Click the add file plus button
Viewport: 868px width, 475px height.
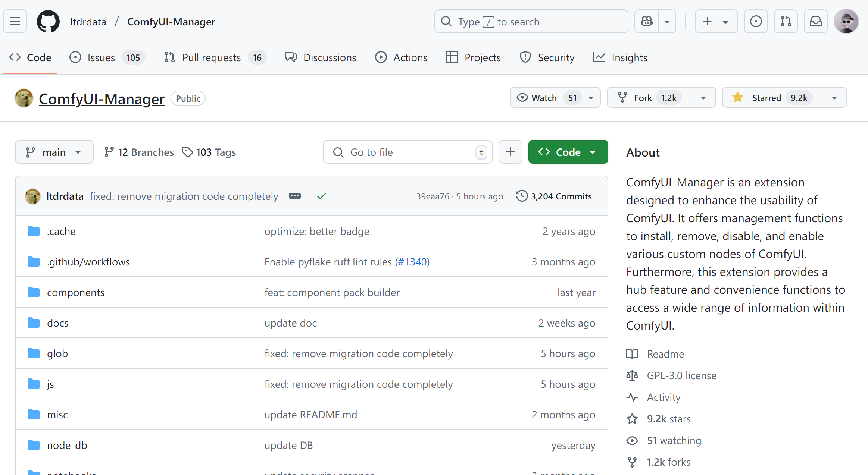click(x=510, y=152)
